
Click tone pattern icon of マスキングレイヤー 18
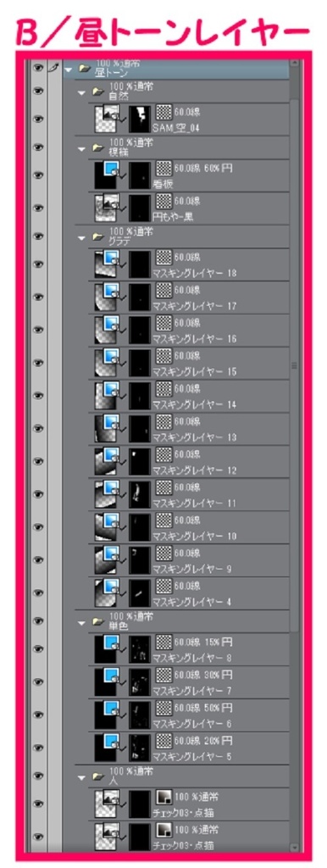coord(163,258)
